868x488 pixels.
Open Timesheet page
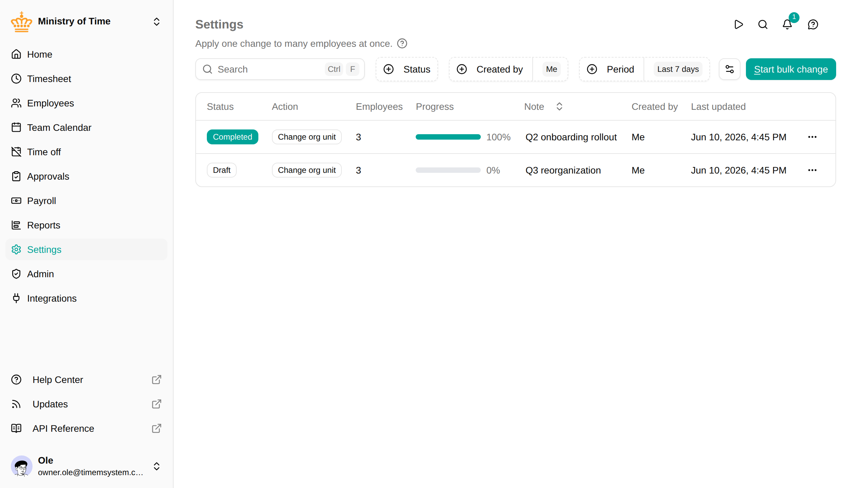point(86,79)
